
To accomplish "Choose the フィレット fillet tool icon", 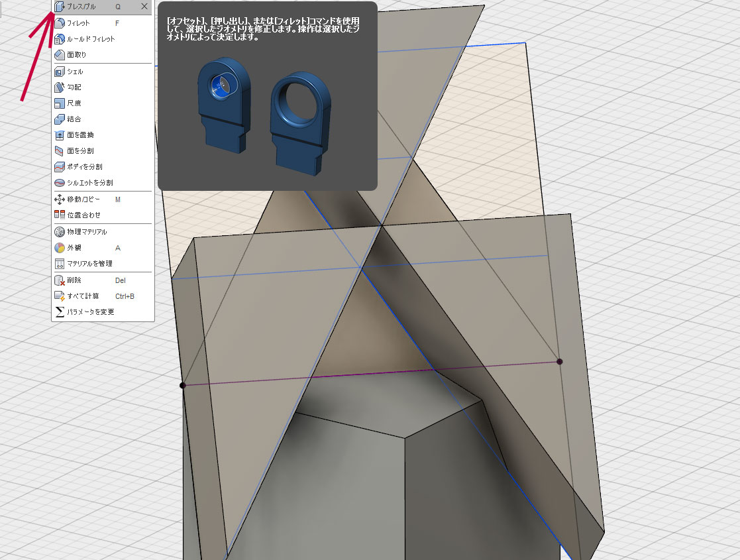I will [60, 23].
